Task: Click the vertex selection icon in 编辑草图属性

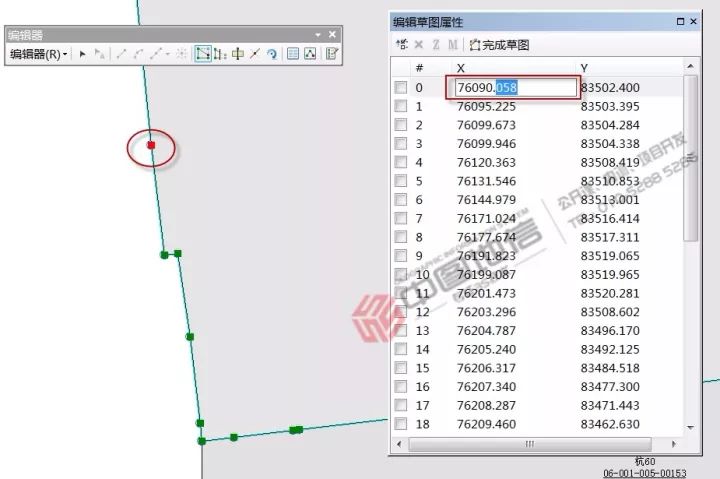Action: click(x=402, y=45)
